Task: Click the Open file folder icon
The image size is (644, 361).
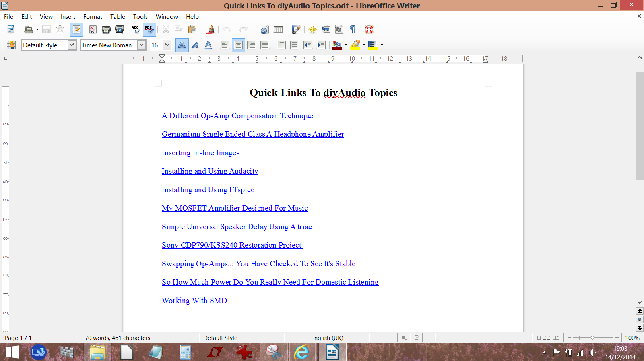Action: coord(29,29)
